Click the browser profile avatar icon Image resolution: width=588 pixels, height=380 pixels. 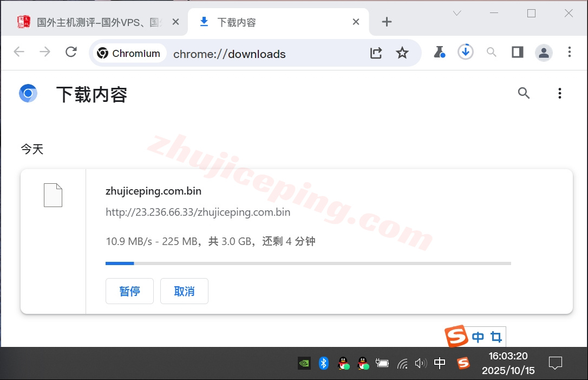(544, 52)
